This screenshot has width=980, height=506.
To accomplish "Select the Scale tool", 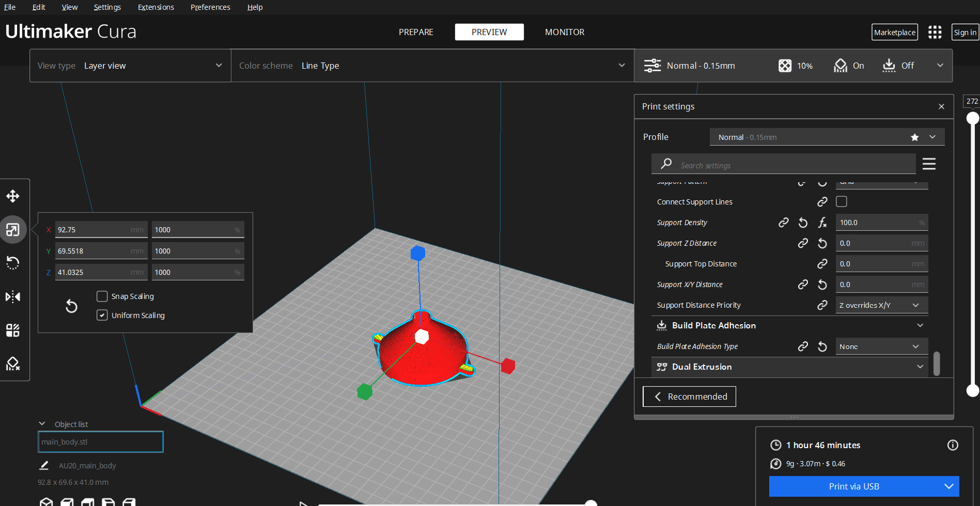I will coord(13,230).
